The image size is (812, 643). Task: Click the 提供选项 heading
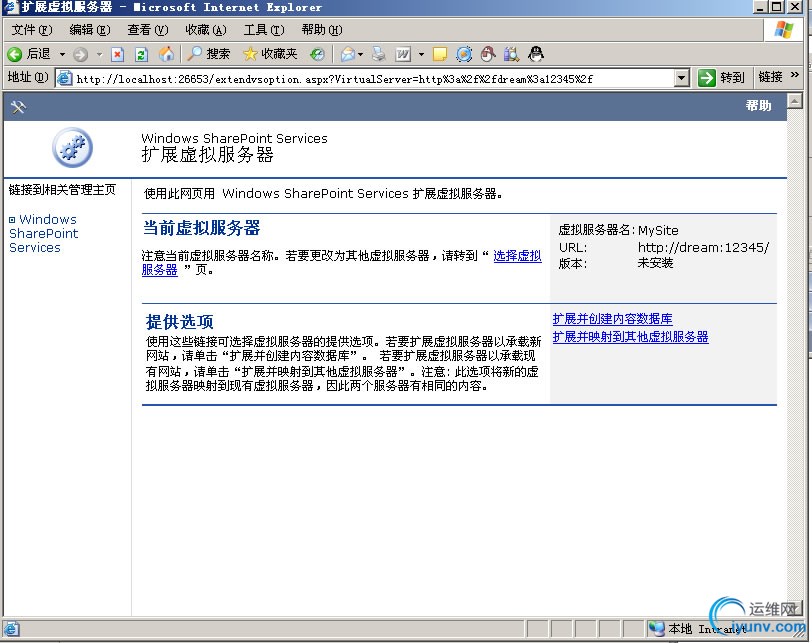coord(180,322)
